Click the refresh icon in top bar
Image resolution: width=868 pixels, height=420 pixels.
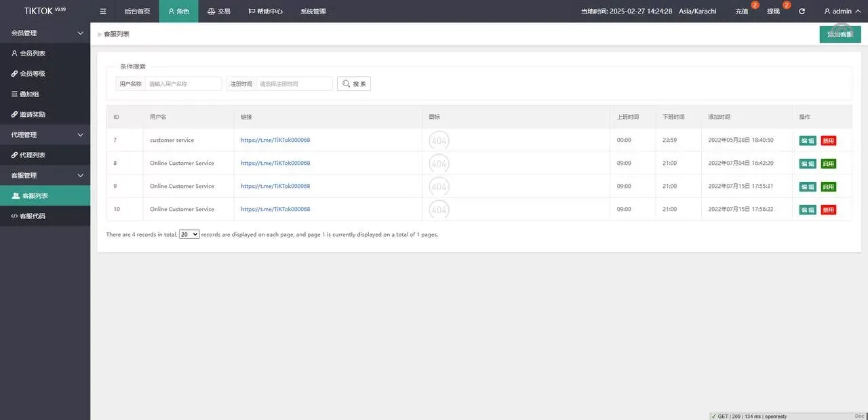(x=802, y=12)
